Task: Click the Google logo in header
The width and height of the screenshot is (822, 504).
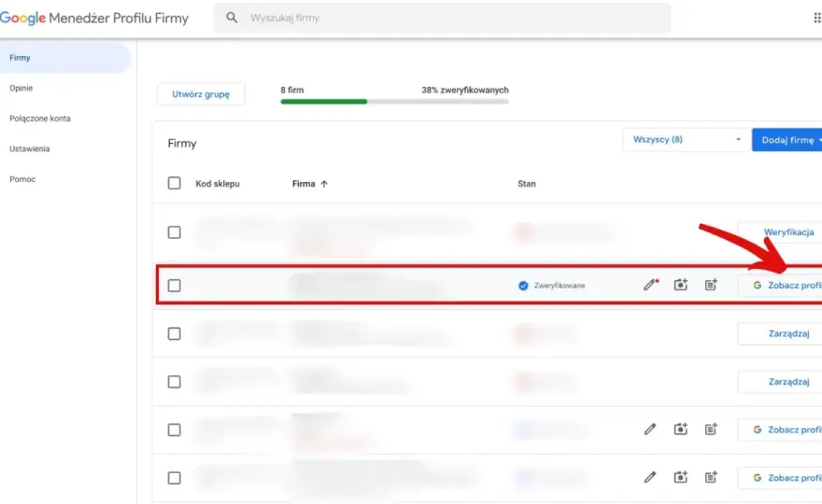Action: (x=22, y=18)
